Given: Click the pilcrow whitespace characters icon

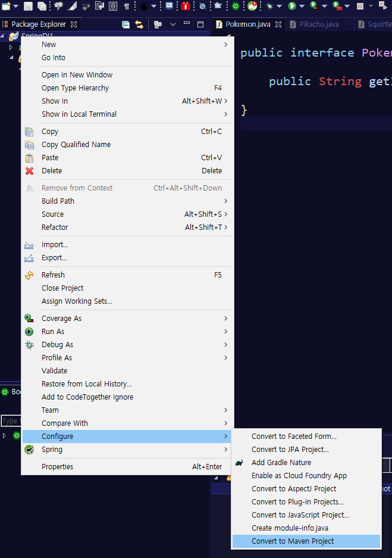Looking at the screenshot, I should (x=127, y=6).
